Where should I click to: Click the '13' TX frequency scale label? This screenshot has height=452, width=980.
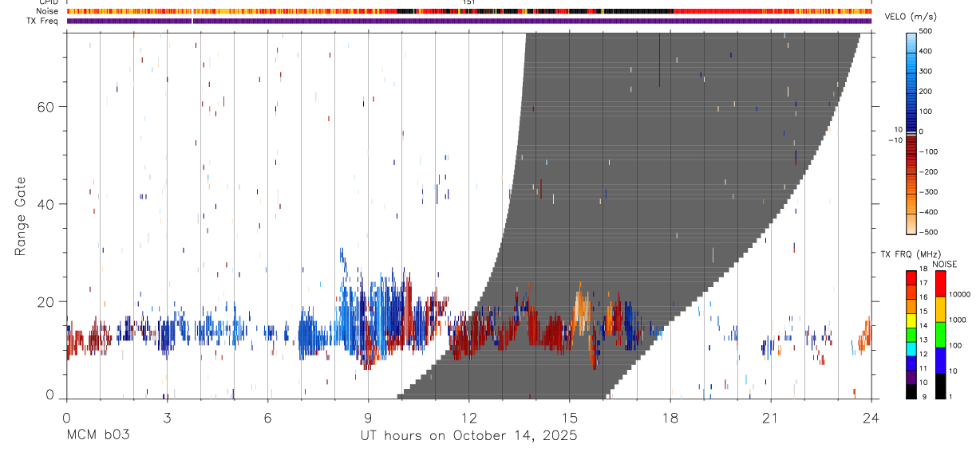click(x=924, y=340)
